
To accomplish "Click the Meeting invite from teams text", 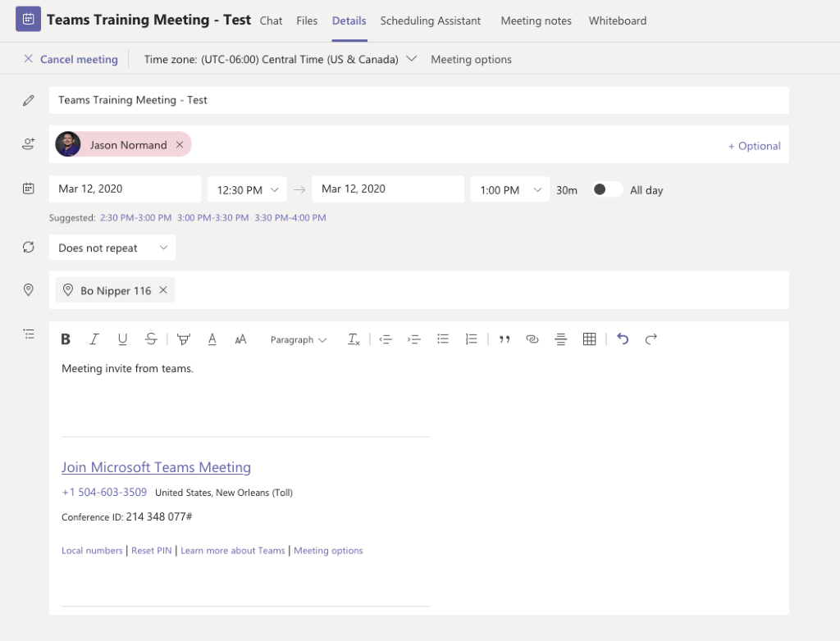I will pyautogui.click(x=127, y=368).
